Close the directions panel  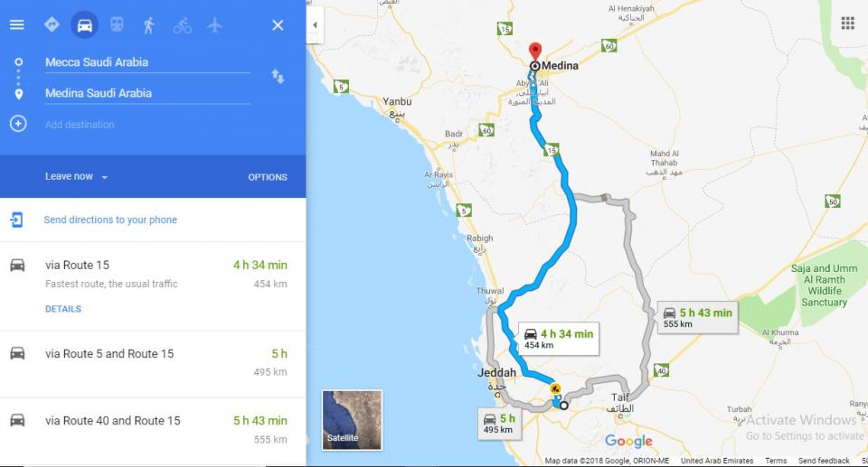(278, 25)
